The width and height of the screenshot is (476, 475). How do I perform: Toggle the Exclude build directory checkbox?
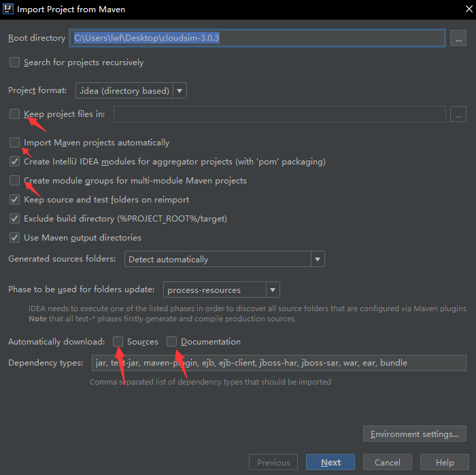click(x=14, y=218)
